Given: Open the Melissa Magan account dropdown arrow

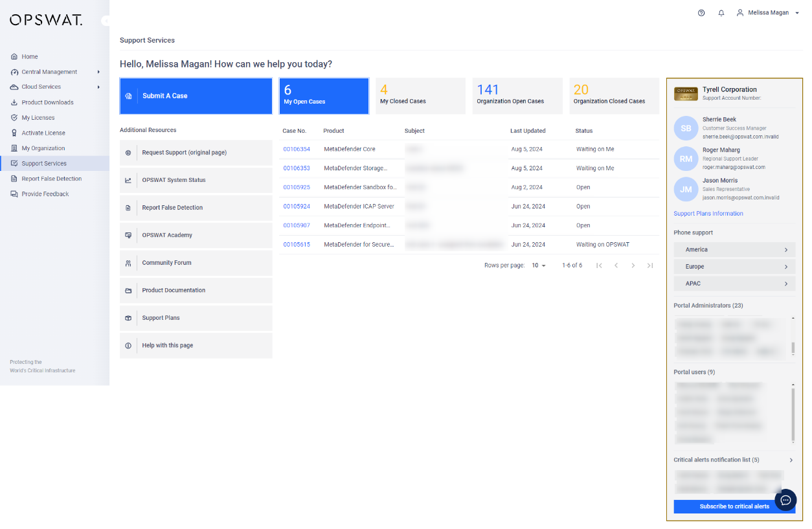Looking at the screenshot, I should tap(797, 13).
